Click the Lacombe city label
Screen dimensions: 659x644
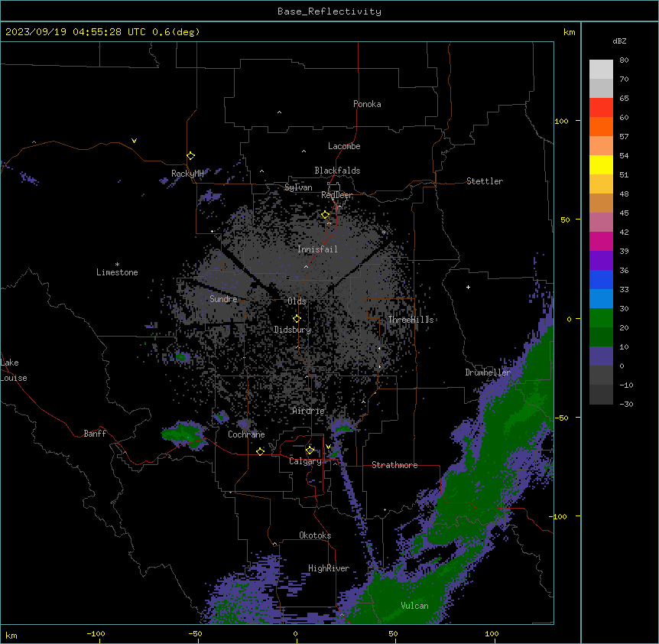tap(344, 146)
